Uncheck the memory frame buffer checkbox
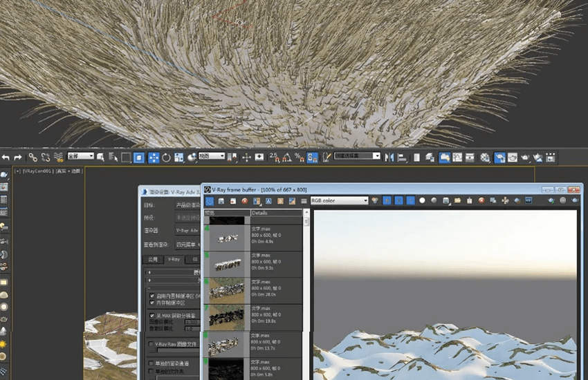588x380 pixels. (x=152, y=303)
